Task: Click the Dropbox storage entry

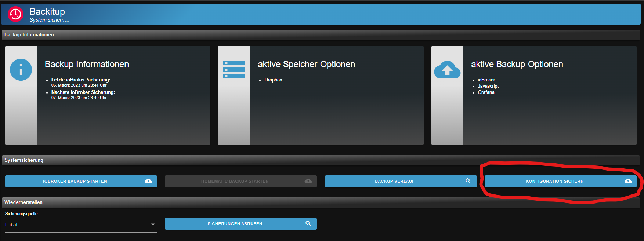Action: coord(273,80)
